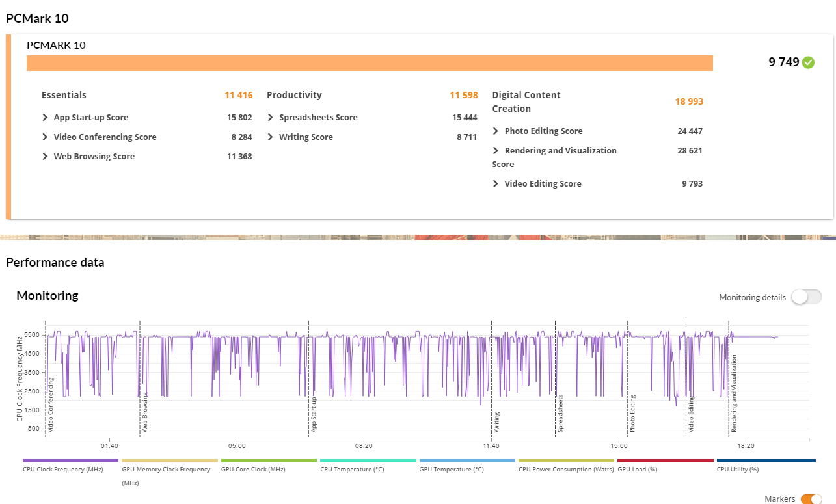Click the green validated checkmark icon
The height and width of the screenshot is (504, 836).
808,62
